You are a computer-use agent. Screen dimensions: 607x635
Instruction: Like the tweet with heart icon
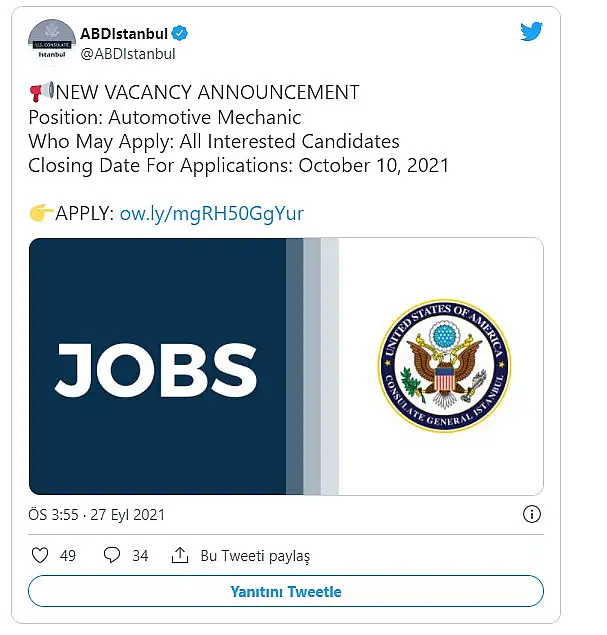point(40,555)
